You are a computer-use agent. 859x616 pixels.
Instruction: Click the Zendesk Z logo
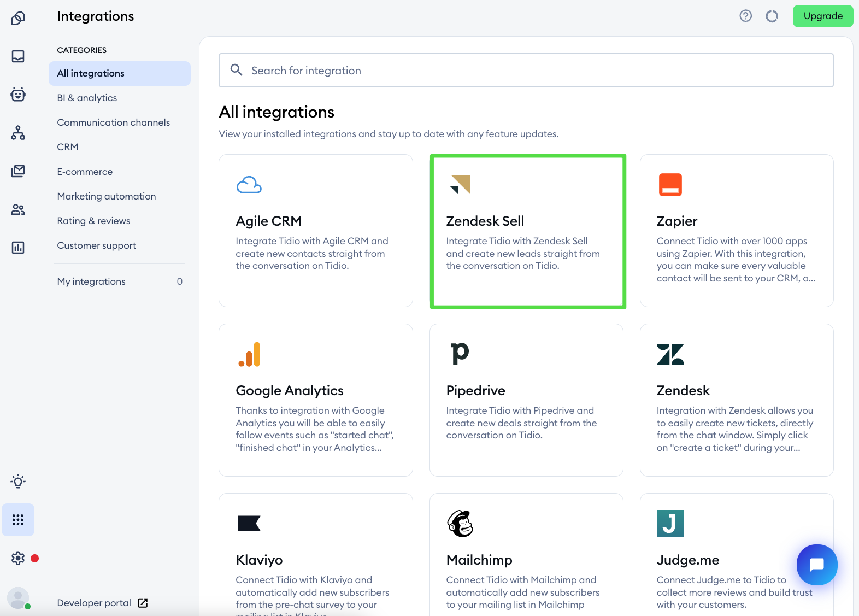(x=670, y=354)
